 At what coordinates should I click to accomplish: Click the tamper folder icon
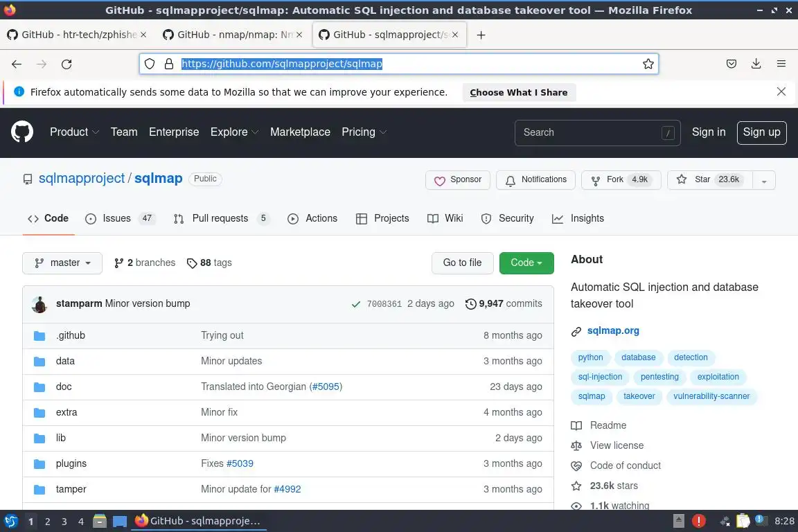coord(39,490)
